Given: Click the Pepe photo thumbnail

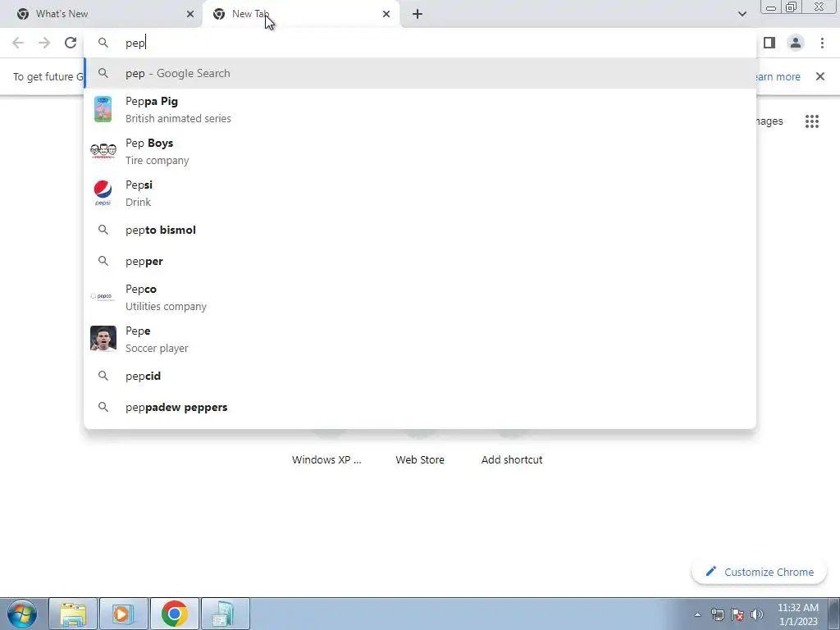Looking at the screenshot, I should click(x=103, y=339).
